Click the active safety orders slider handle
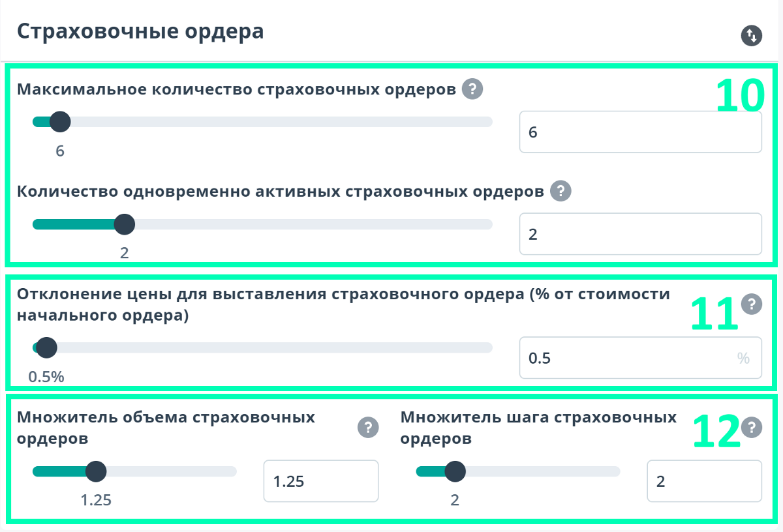 coord(124,224)
